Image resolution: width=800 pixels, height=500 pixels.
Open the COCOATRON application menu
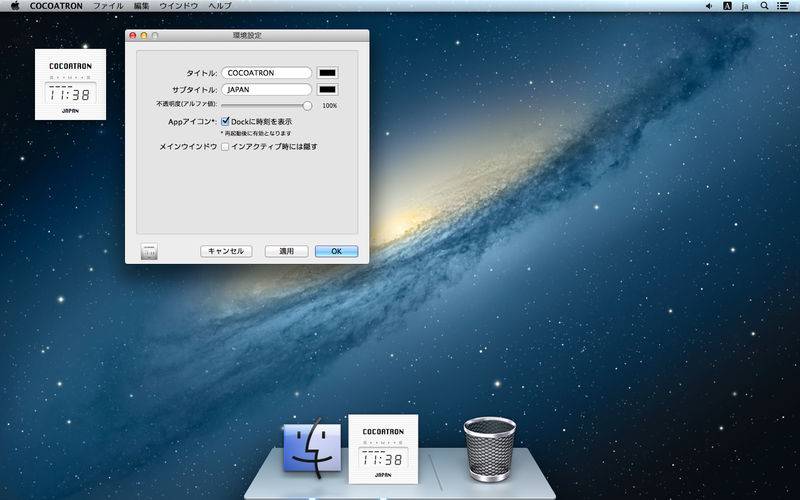click(56, 6)
